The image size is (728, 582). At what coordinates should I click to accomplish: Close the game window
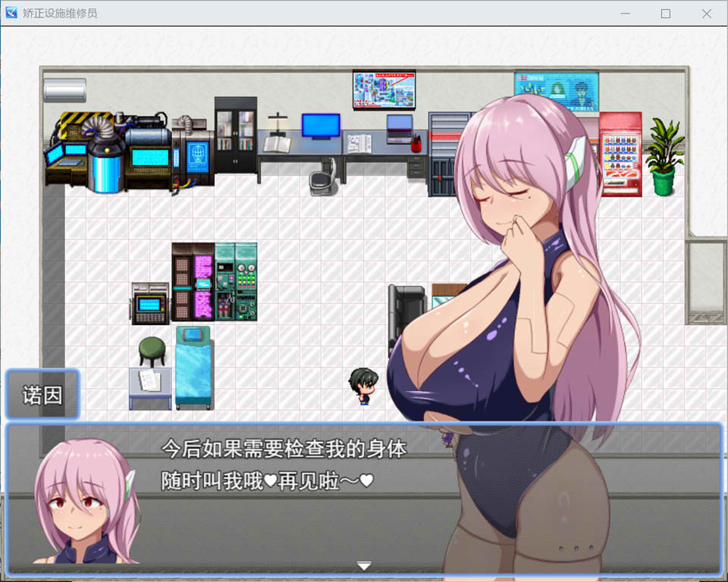[x=707, y=14]
